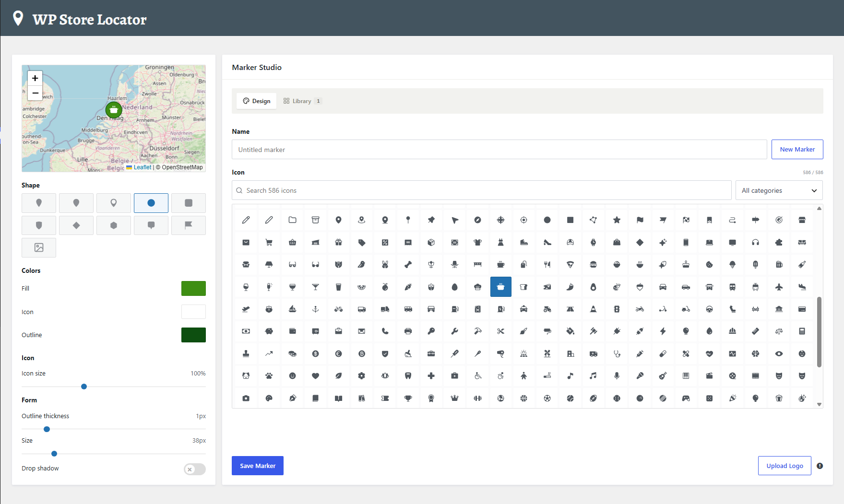Select the scissors icon
This screenshot has height=504, width=844.
click(501, 331)
